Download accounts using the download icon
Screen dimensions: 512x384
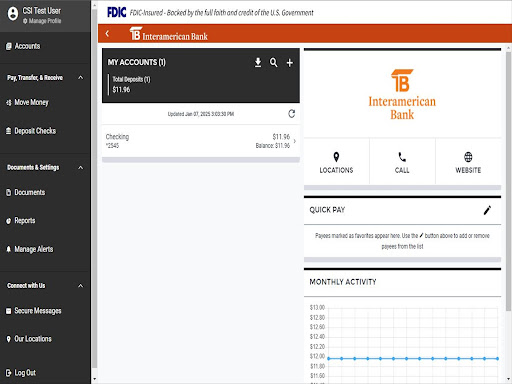(x=258, y=62)
